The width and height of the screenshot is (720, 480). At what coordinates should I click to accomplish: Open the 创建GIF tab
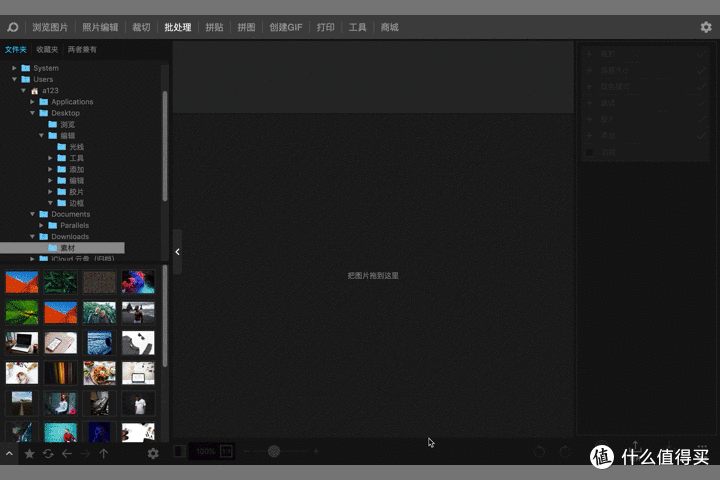click(x=286, y=27)
